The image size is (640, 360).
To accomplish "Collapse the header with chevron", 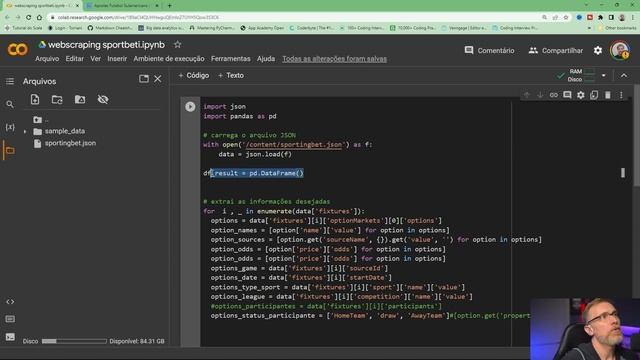I will [624, 76].
